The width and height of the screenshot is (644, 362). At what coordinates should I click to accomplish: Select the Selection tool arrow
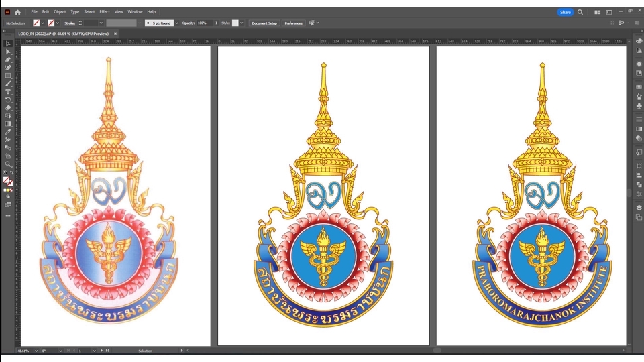tap(8, 44)
